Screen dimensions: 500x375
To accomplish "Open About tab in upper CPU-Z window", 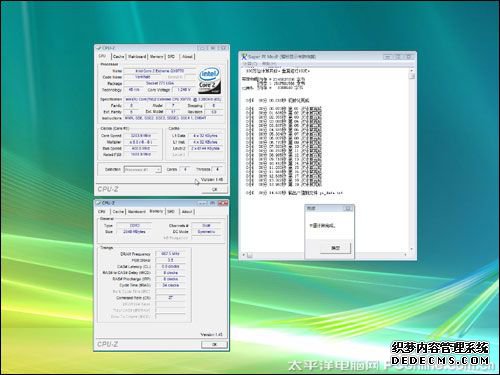I will pyautogui.click(x=187, y=57).
